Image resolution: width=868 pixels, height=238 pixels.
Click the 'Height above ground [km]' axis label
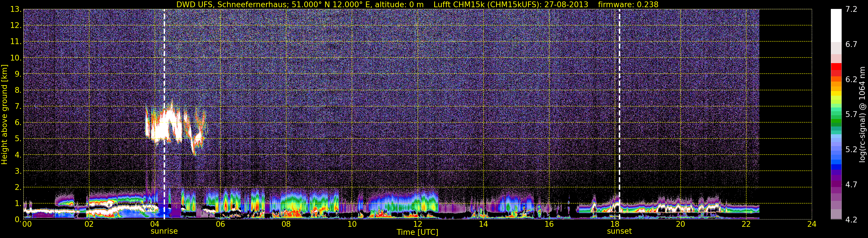[4, 114]
